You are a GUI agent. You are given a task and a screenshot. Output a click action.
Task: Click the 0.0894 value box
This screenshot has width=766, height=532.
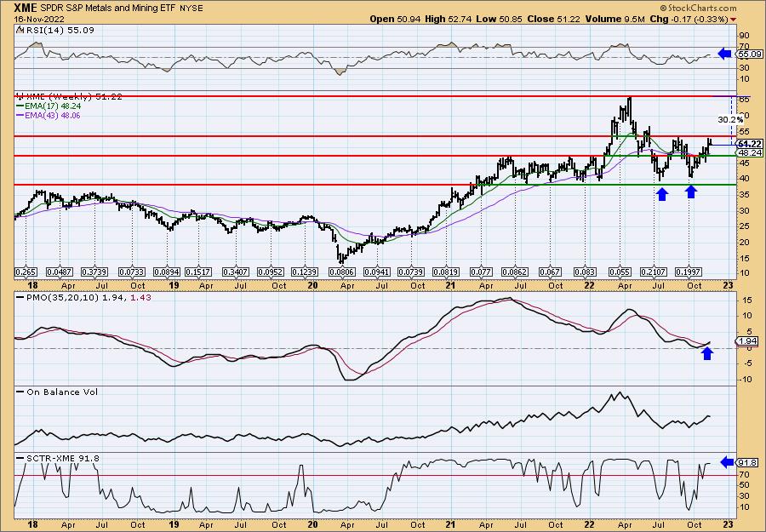[x=167, y=272]
